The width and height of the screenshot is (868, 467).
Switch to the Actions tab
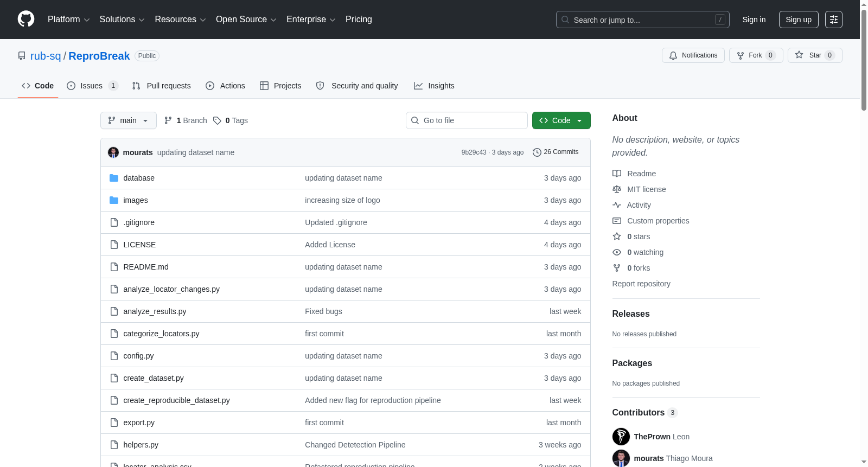[226, 86]
